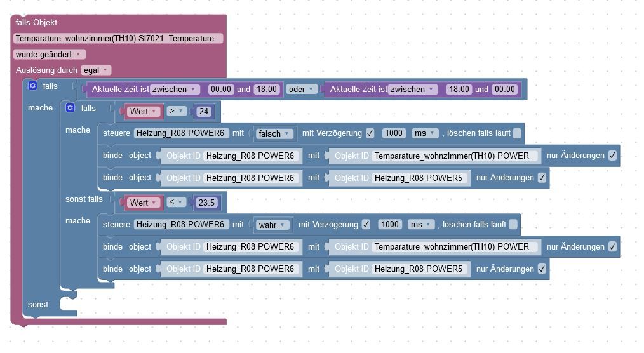Open first 'zwischen' time condition dropdown
Screen dimensions: 644x353
[x=175, y=89]
